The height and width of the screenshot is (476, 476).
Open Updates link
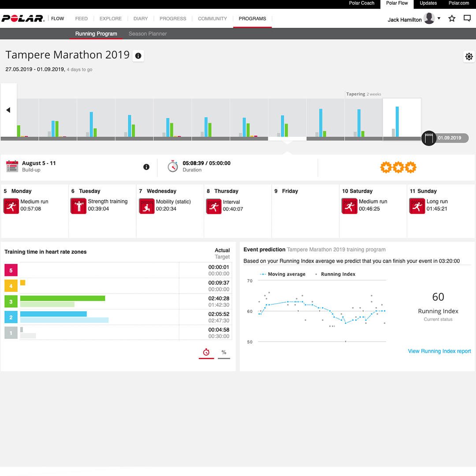pyautogui.click(x=428, y=3)
